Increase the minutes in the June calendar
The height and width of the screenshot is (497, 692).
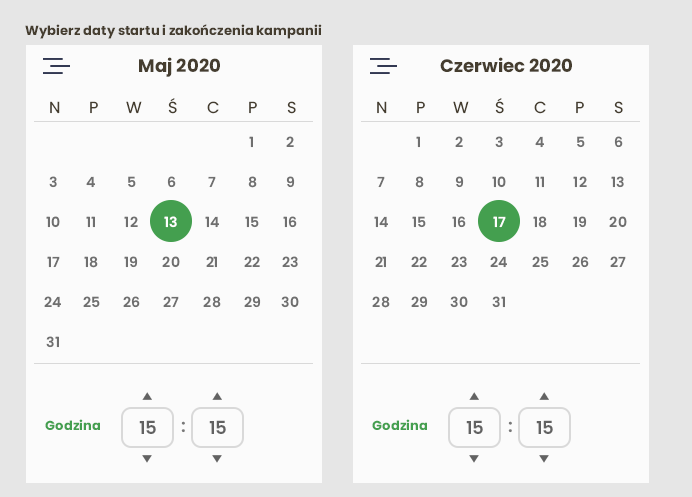pyautogui.click(x=544, y=396)
